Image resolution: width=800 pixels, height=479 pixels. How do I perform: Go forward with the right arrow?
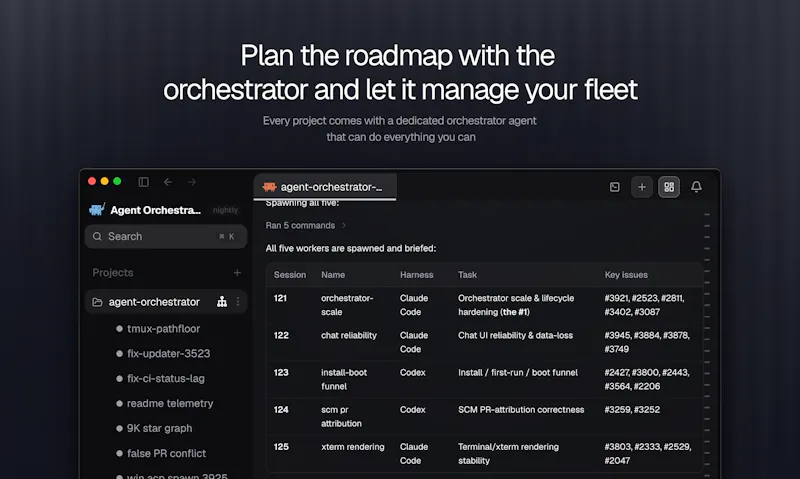pos(192,182)
